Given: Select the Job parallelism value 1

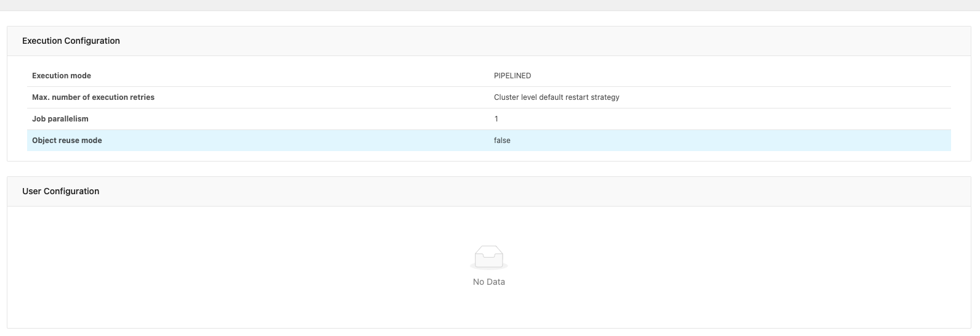Looking at the screenshot, I should 496,119.
